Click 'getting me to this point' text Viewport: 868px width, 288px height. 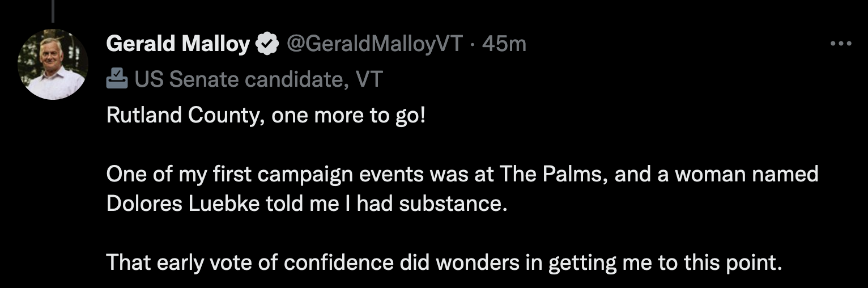click(x=665, y=262)
